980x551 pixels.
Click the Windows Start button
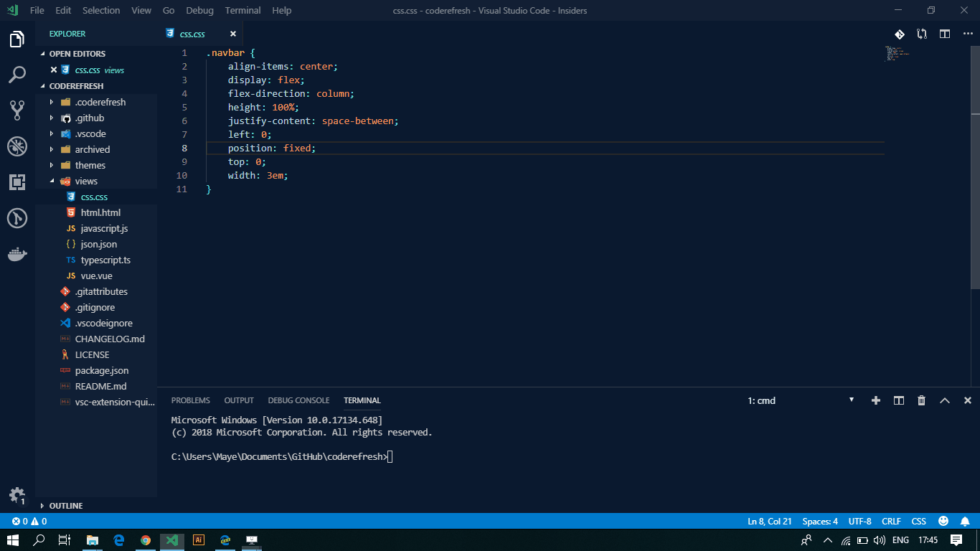point(13,540)
